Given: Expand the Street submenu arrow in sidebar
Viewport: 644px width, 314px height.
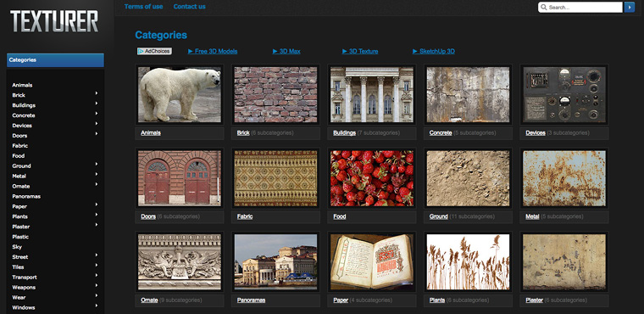Looking at the screenshot, I should tap(97, 255).
